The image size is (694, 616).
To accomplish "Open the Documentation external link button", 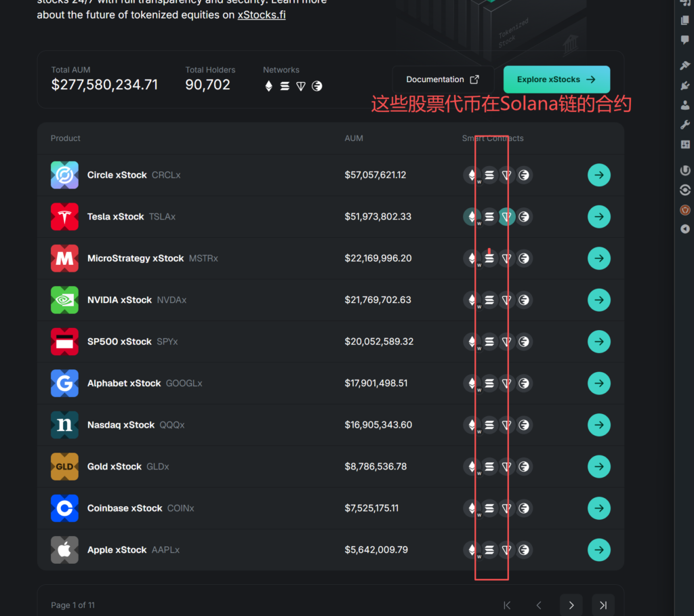I will [x=443, y=79].
